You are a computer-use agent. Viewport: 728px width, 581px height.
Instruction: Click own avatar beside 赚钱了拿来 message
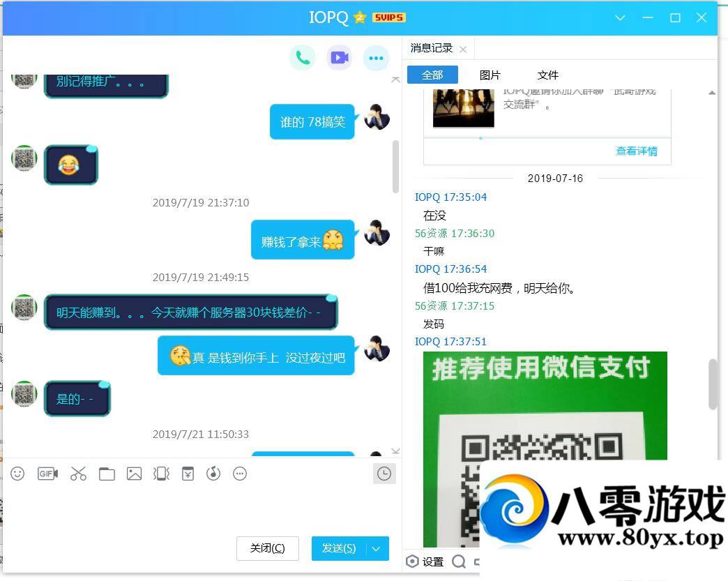[377, 233]
